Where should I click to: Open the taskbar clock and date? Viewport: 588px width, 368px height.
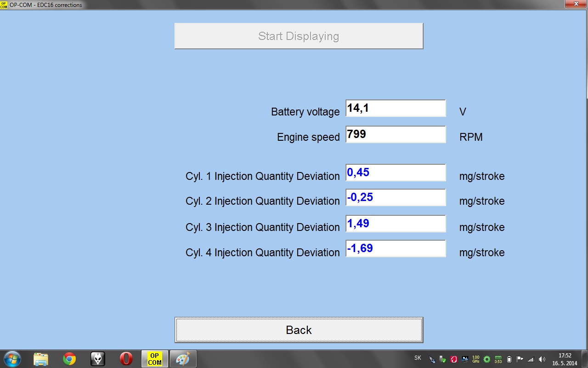[565, 359]
